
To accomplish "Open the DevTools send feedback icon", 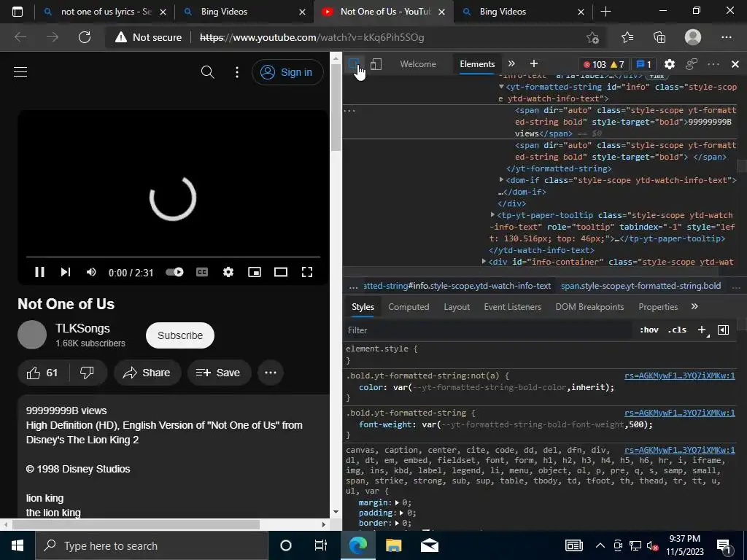I will point(692,64).
